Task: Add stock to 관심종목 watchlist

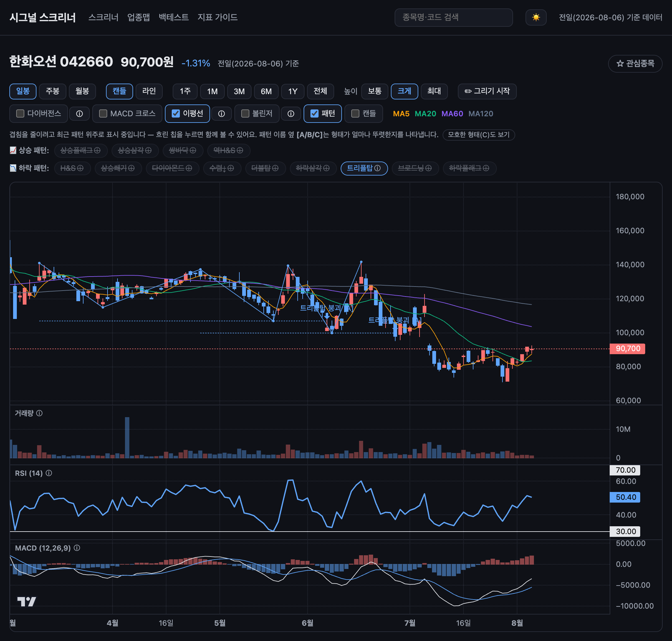Action: pos(635,64)
